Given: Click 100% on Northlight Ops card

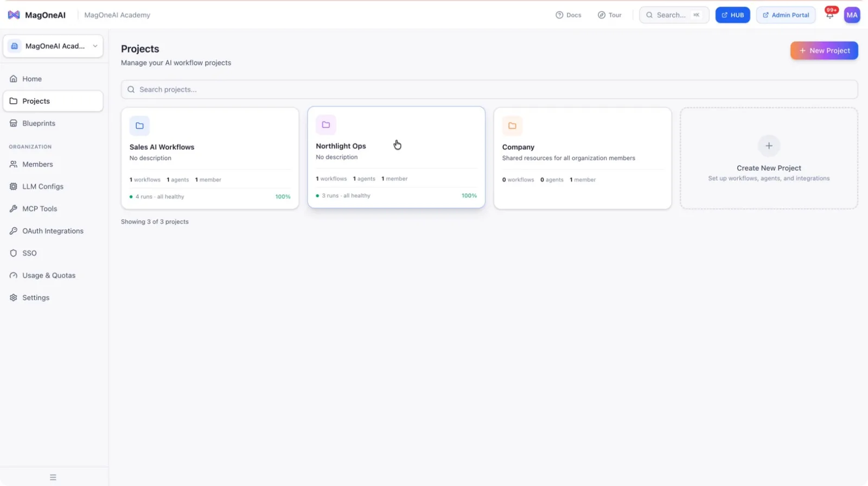Looking at the screenshot, I should (x=469, y=195).
